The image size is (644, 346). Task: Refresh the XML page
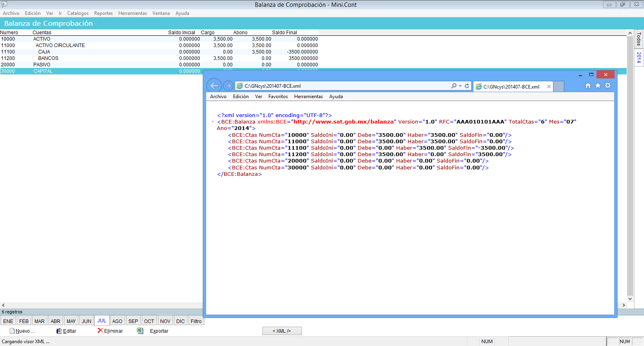[467, 86]
